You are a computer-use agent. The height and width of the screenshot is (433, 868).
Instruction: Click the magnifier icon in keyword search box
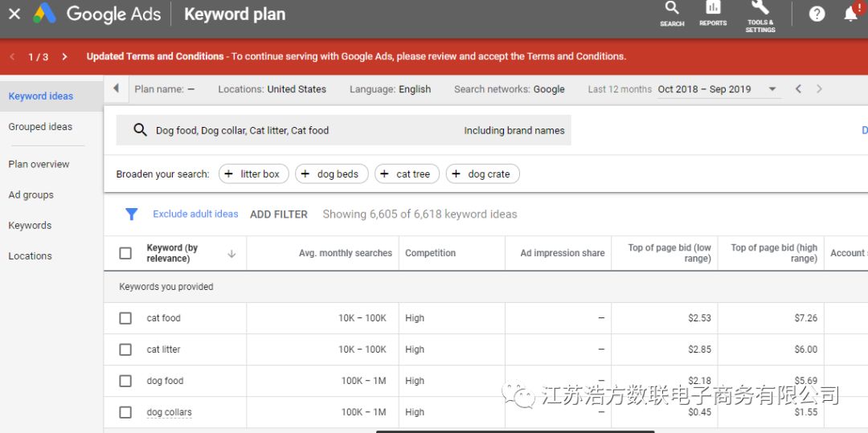click(140, 130)
